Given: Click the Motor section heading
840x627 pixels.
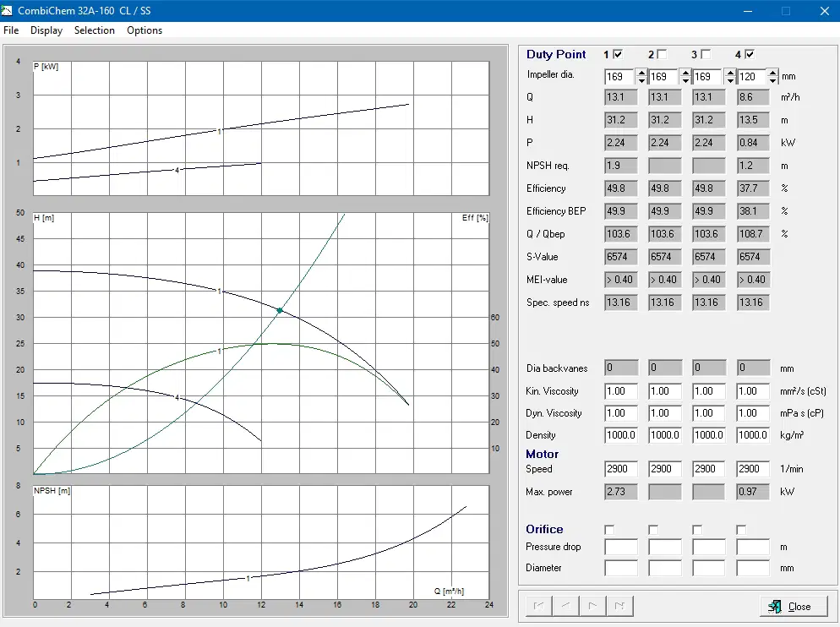Looking at the screenshot, I should coord(543,454).
